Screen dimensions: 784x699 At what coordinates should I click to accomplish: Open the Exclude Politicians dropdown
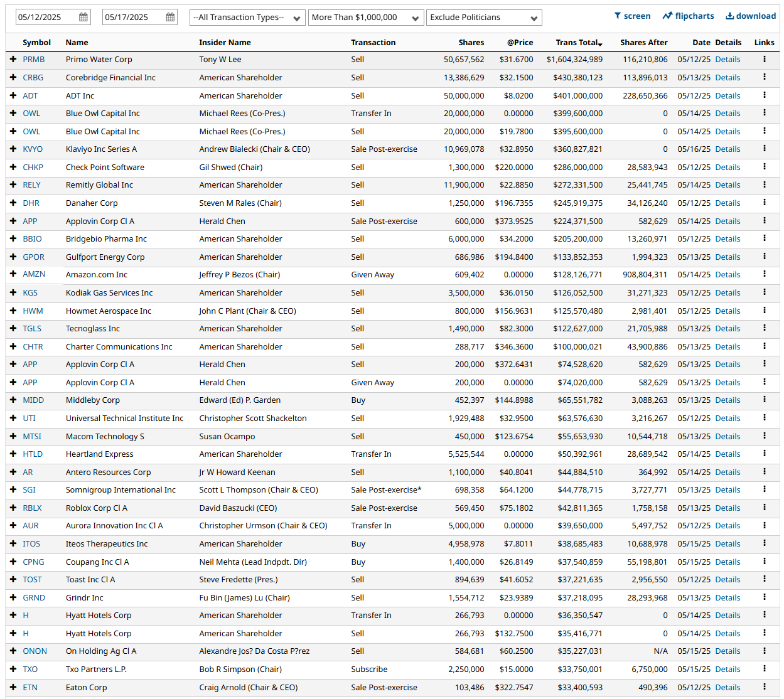tap(484, 18)
